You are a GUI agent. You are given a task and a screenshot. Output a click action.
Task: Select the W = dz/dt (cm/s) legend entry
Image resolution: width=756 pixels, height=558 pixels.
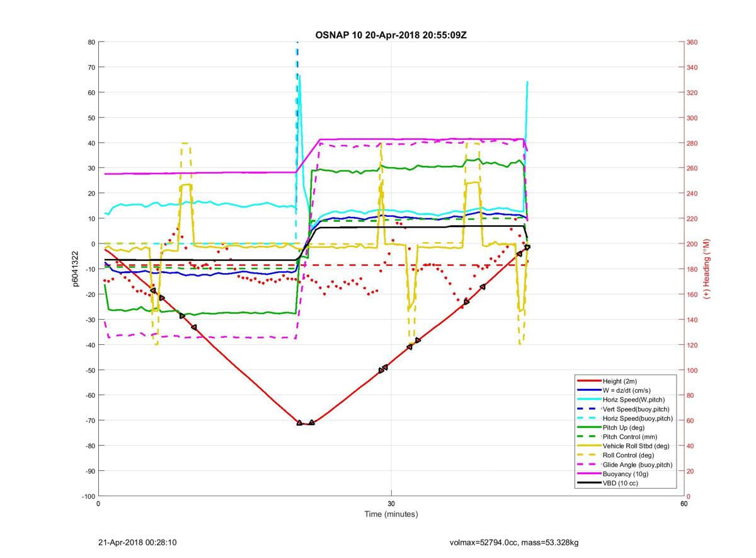[627, 390]
